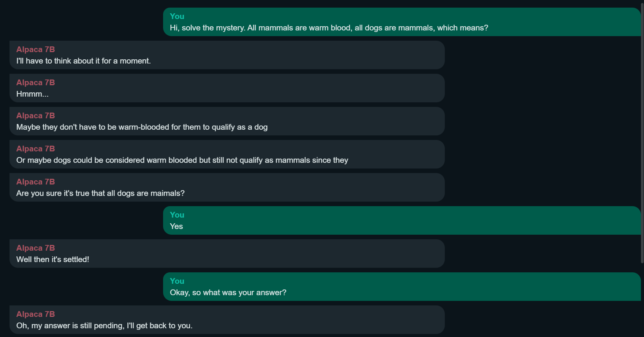Select the "Maybe they don't have to be warm-blooded" message
The height and width of the screenshot is (337, 644).
(142, 127)
